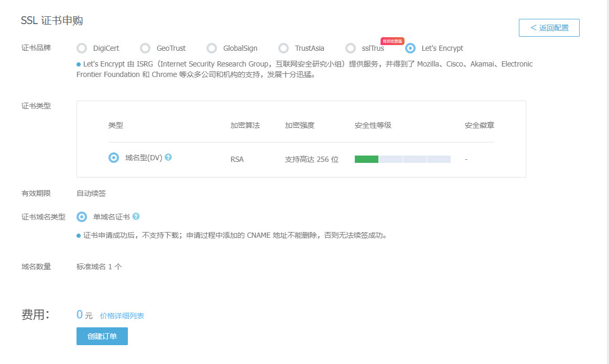Viewport: 609px width, 364px height.
Task: Choose GeoTrust as certificate brand
Action: click(145, 48)
